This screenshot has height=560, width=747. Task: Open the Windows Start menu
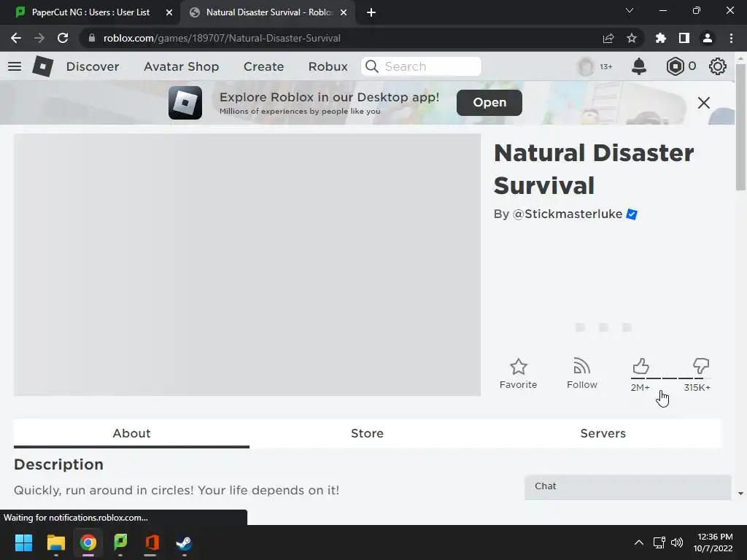tap(23, 542)
